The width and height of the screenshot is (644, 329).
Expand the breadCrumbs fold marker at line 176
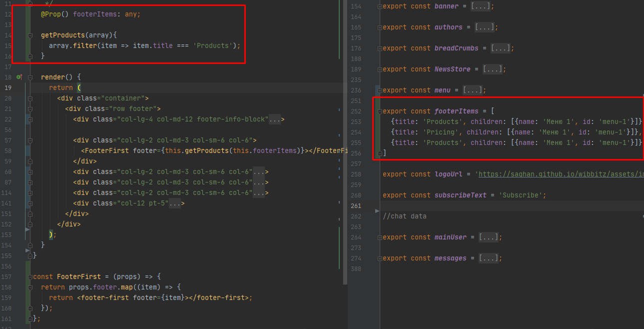pos(379,48)
